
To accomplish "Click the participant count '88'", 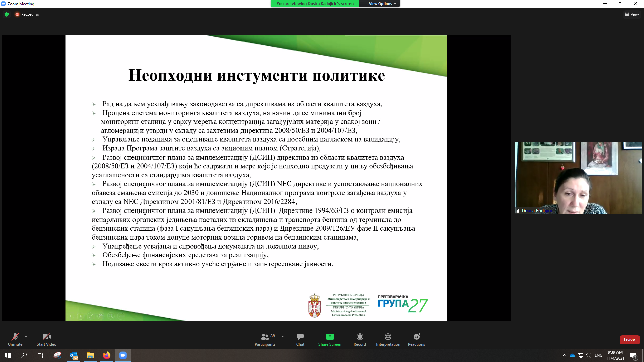I will (273, 336).
